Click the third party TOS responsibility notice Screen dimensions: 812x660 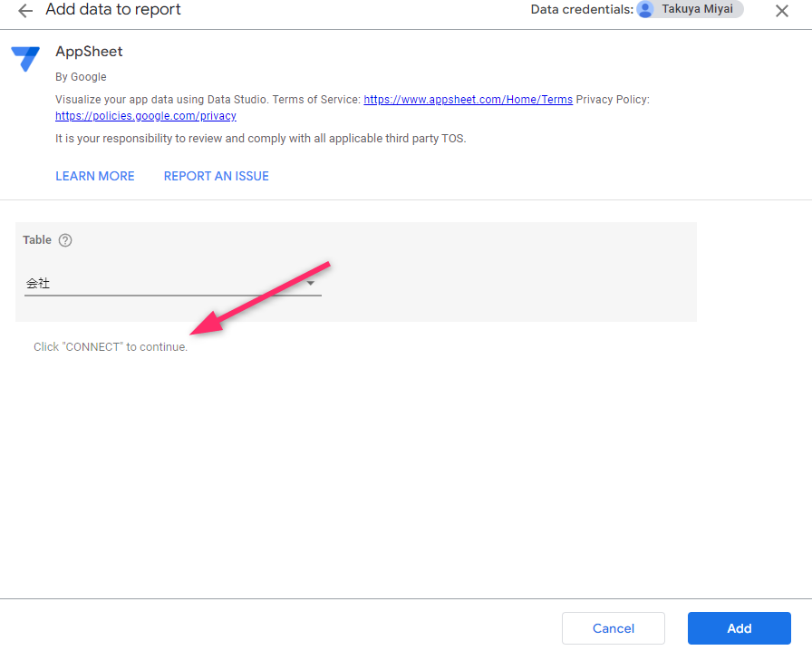[x=260, y=139]
